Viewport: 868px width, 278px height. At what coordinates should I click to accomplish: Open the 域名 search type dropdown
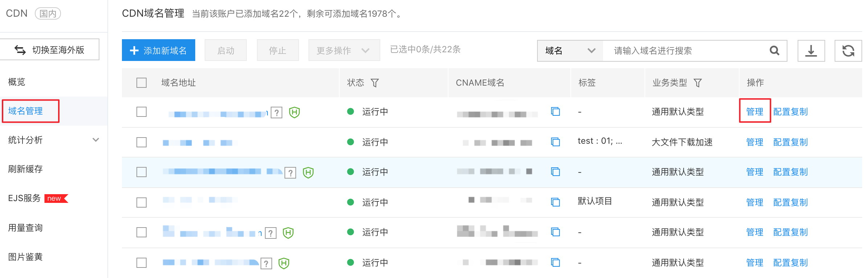click(x=570, y=51)
